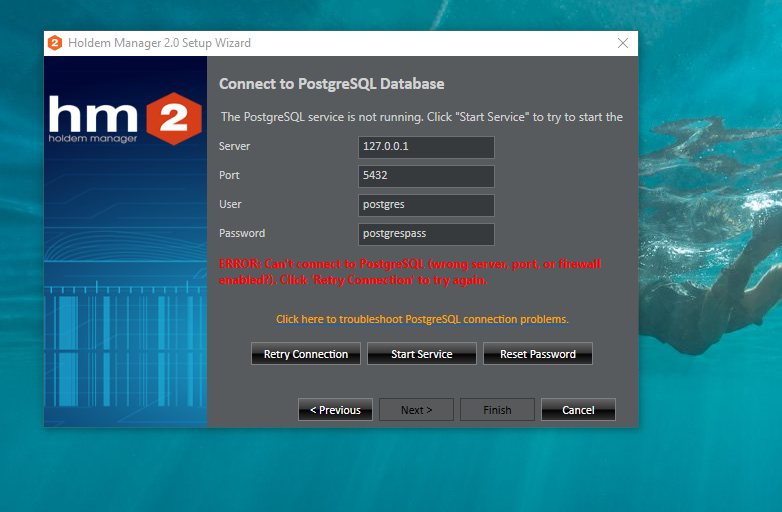782x512 pixels.
Task: Go back with Previous button
Action: (x=335, y=409)
